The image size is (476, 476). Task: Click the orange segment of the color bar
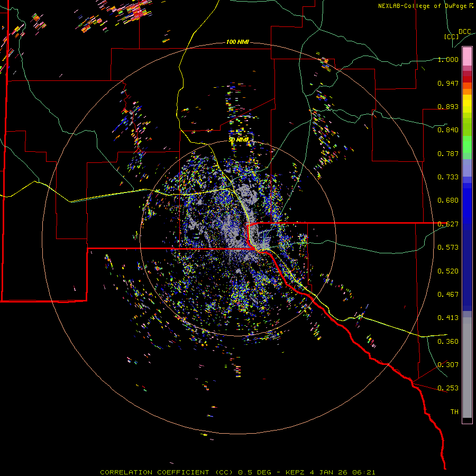tap(467, 90)
